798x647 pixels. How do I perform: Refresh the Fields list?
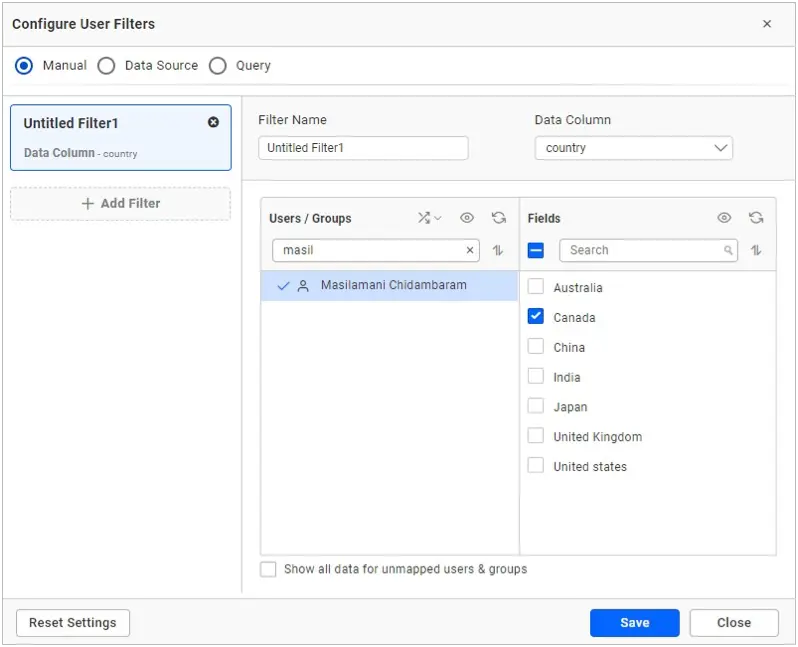click(756, 218)
